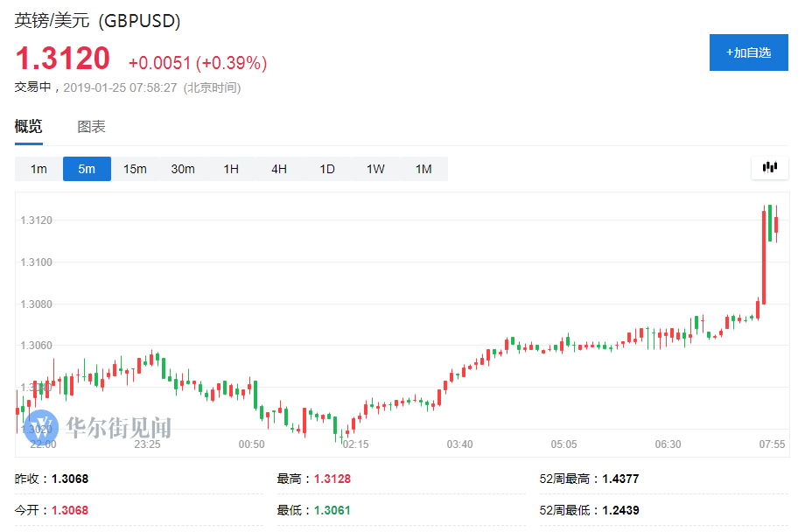
Task: Click the tall red spike candle
Action: pyautogui.click(x=763, y=258)
